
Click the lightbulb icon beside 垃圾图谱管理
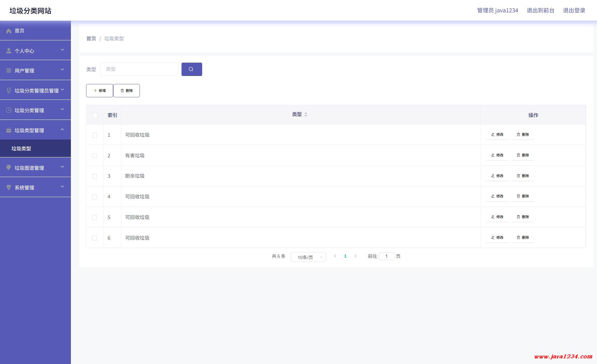tap(9, 168)
